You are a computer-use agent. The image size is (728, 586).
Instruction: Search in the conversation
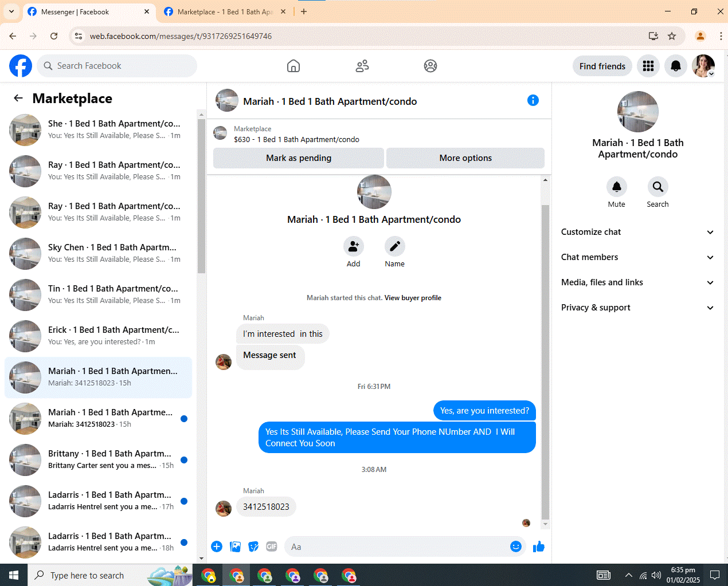point(658,187)
